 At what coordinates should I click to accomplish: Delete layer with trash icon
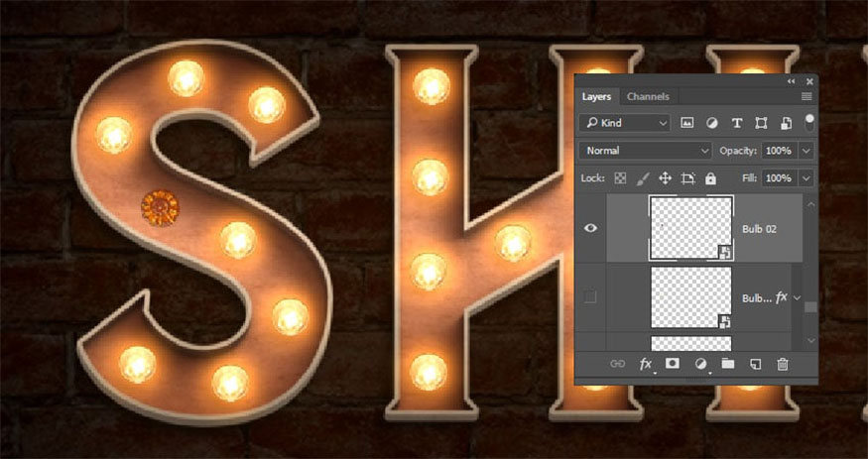[x=783, y=364]
